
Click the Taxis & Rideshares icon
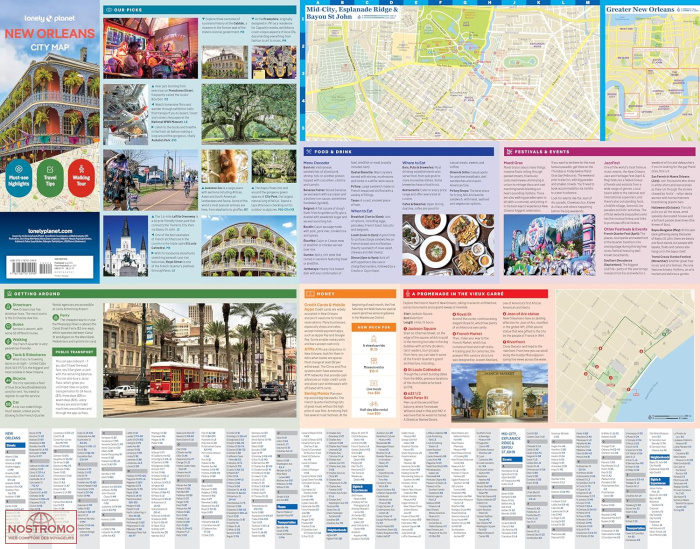(8, 356)
